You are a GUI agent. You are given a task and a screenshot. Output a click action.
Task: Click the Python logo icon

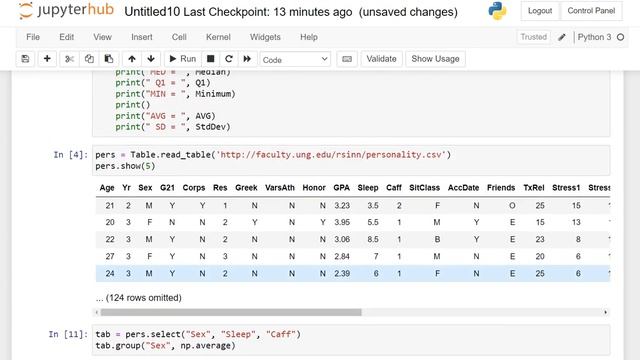point(497,11)
